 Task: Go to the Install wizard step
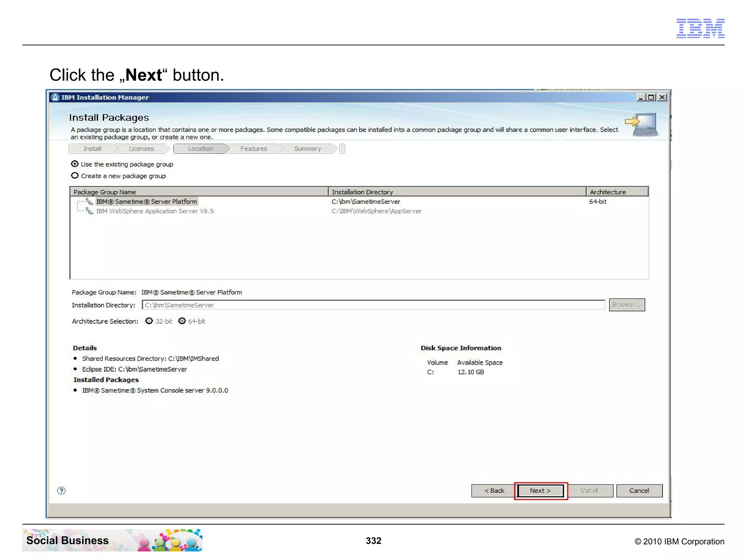click(x=92, y=149)
